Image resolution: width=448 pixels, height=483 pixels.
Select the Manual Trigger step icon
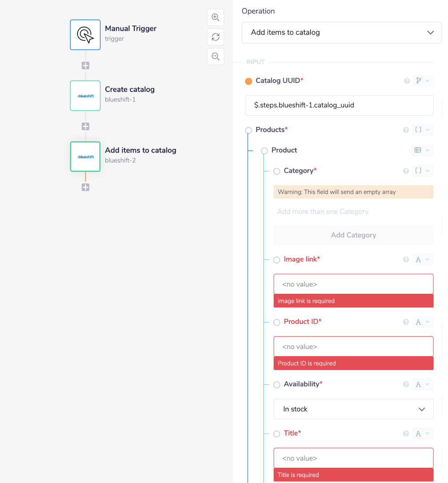coord(85,35)
